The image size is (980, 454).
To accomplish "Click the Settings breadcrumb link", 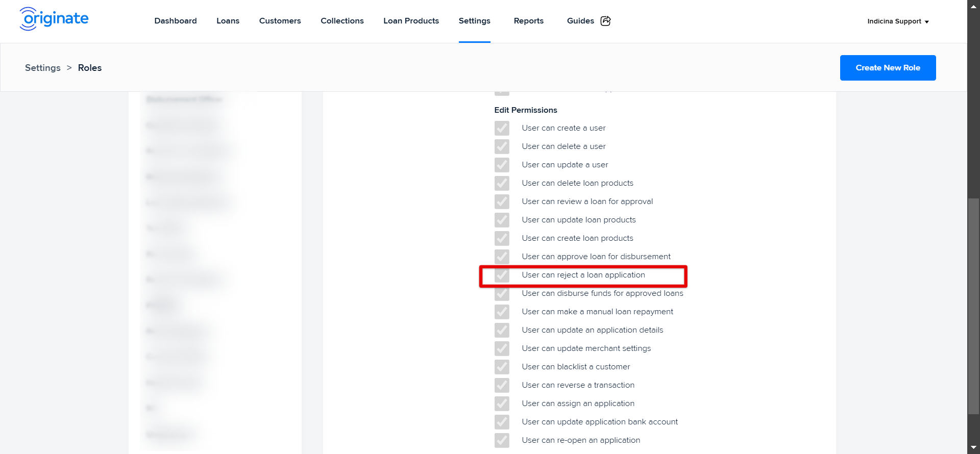I will [x=43, y=68].
